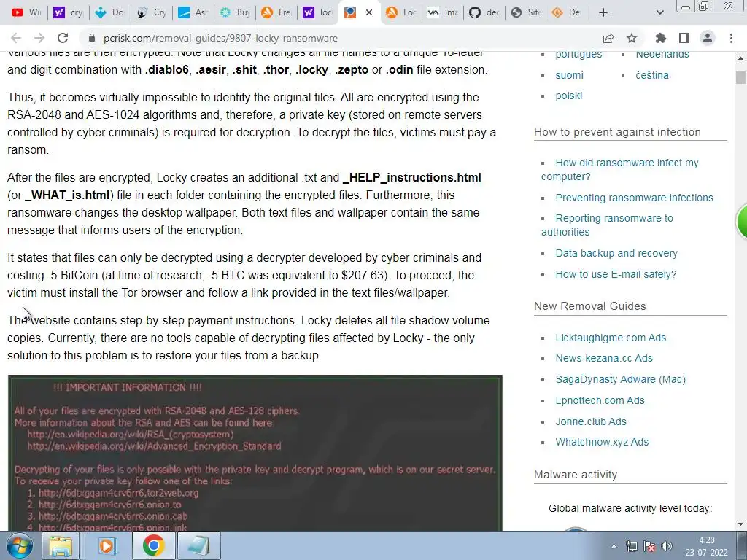The image size is (747, 560).
Task: Open the Windows Start menu
Action: pyautogui.click(x=19, y=545)
